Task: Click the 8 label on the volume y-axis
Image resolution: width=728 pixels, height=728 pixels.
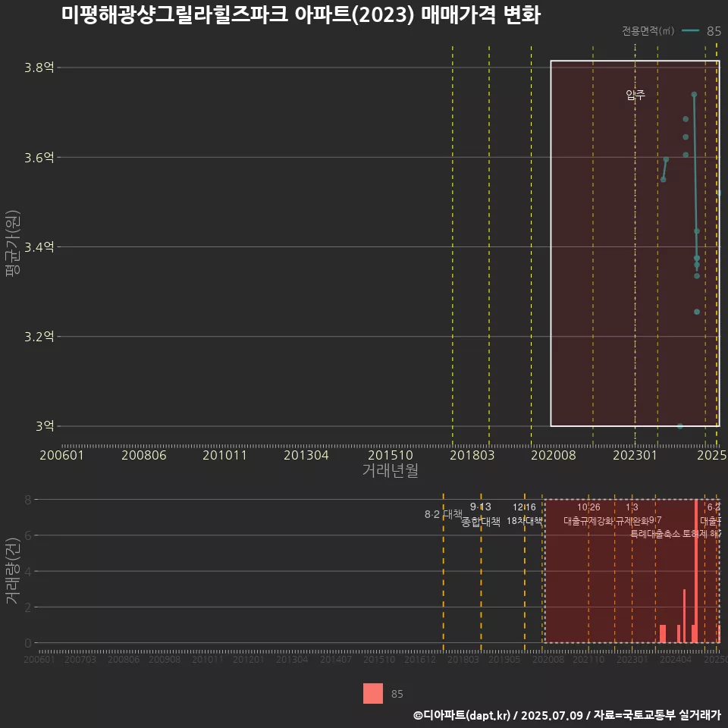Action: (x=28, y=500)
